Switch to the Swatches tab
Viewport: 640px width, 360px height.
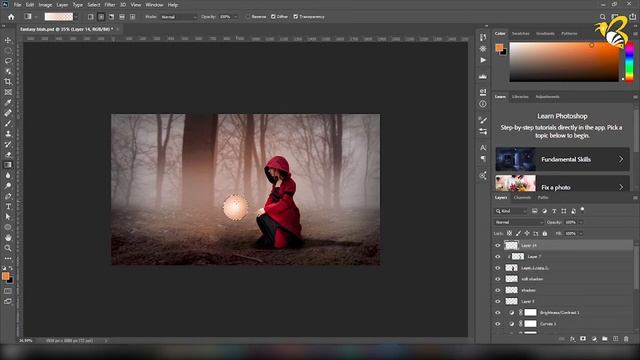point(520,33)
